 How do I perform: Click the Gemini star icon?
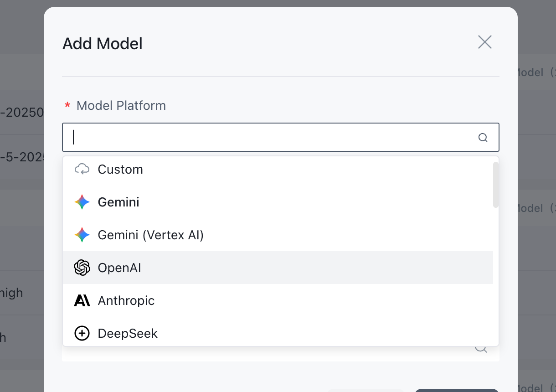[x=82, y=202]
